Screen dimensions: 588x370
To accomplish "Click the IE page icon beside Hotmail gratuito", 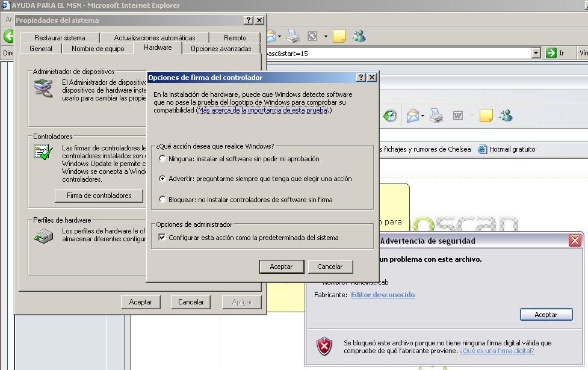I will pyautogui.click(x=482, y=149).
